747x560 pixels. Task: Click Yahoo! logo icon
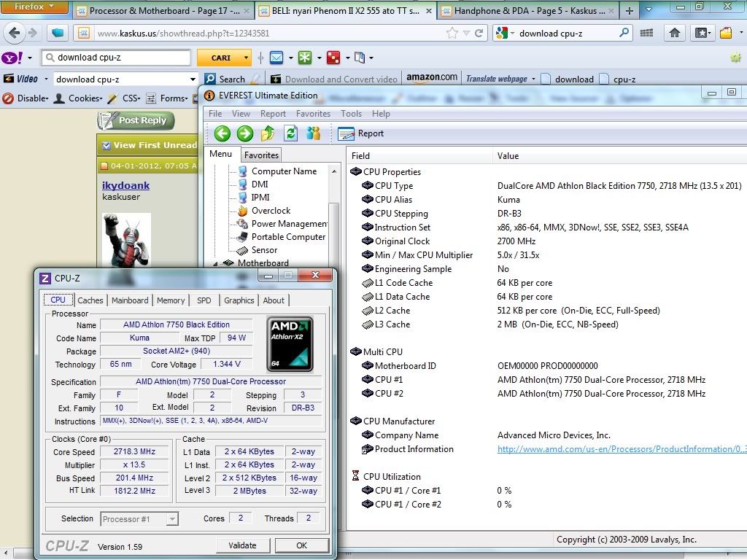point(12,58)
